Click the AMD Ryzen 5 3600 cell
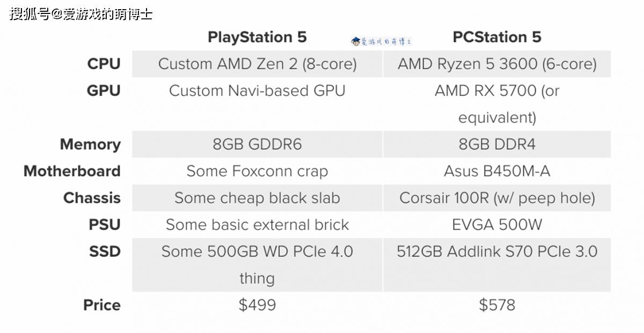This screenshot has height=333, width=644. coord(497,64)
